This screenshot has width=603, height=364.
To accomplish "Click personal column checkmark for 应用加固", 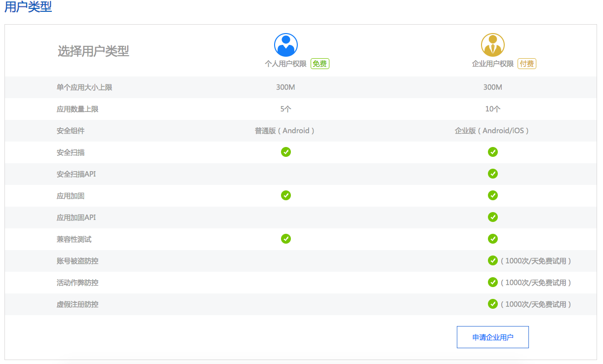I will pyautogui.click(x=286, y=195).
